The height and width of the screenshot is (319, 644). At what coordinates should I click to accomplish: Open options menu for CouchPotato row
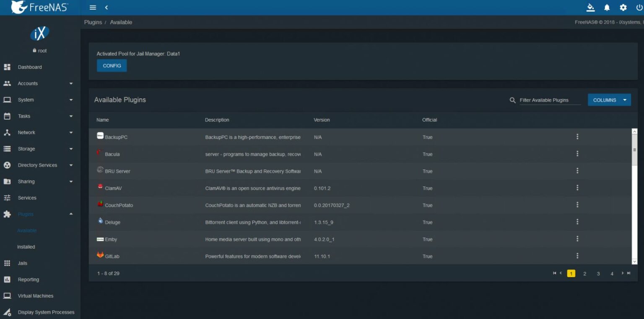(x=577, y=205)
